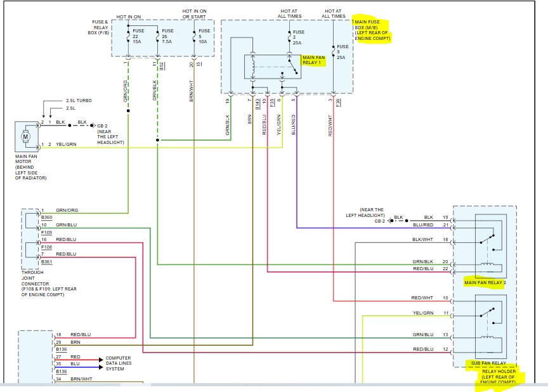This screenshot has height=392, width=548.
Task: Click the GB-2 ground symbol near motor
Action: tap(93, 126)
